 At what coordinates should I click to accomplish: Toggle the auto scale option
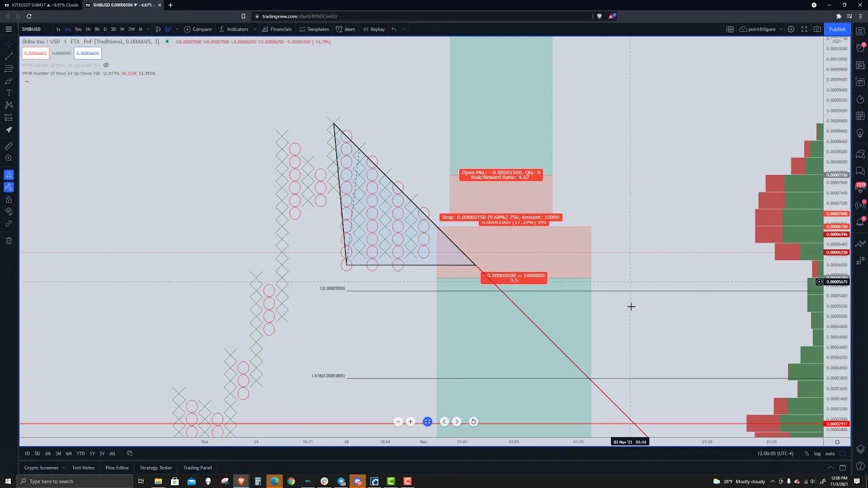pyautogui.click(x=829, y=453)
